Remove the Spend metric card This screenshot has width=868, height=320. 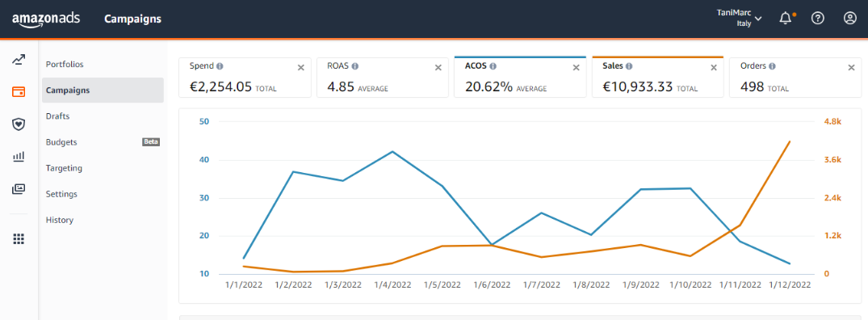[300, 68]
